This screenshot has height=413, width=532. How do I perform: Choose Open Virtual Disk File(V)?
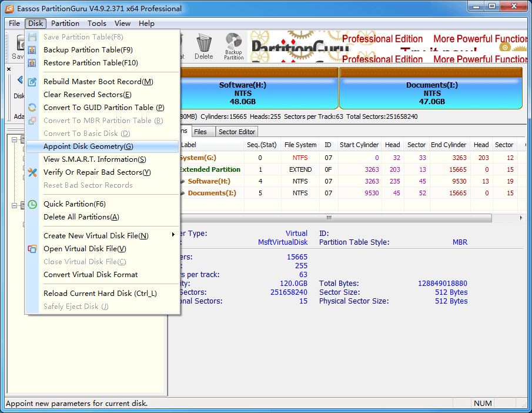[x=102, y=249]
